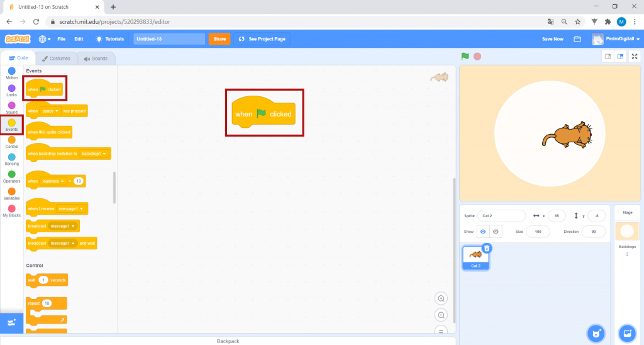Edit the sprite name field Cat 2
Screen dimensions: 644x345
[x=501, y=216]
